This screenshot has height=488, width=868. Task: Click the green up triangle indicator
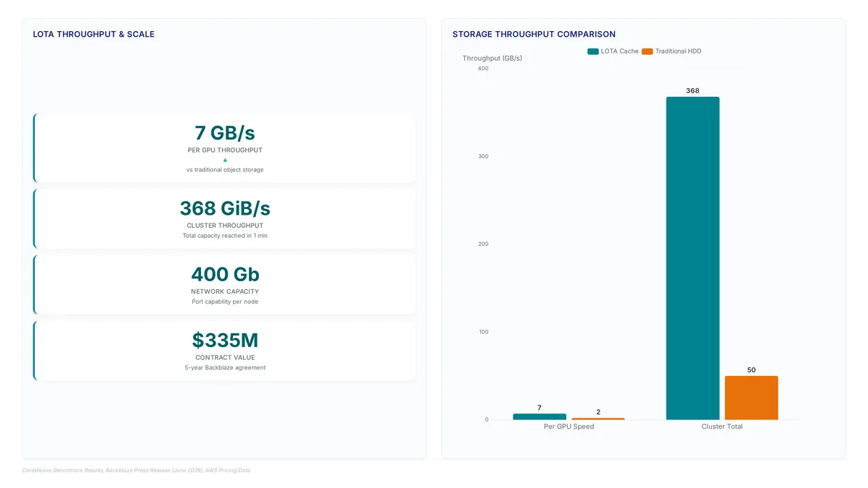[x=225, y=160]
